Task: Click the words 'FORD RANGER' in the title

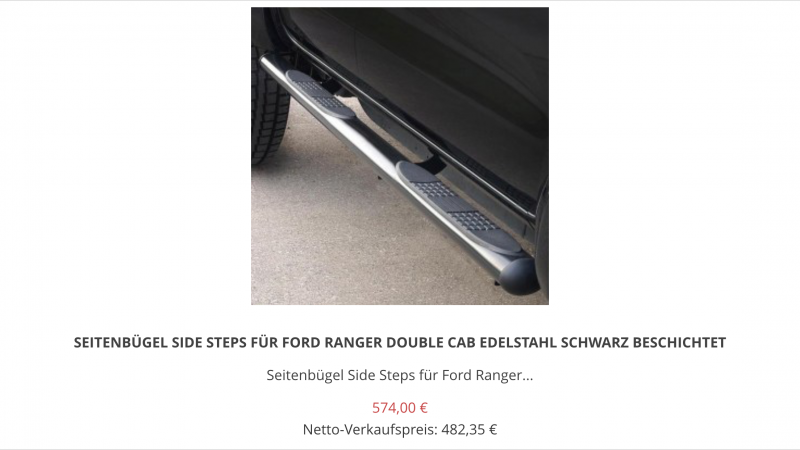Action: (332, 342)
